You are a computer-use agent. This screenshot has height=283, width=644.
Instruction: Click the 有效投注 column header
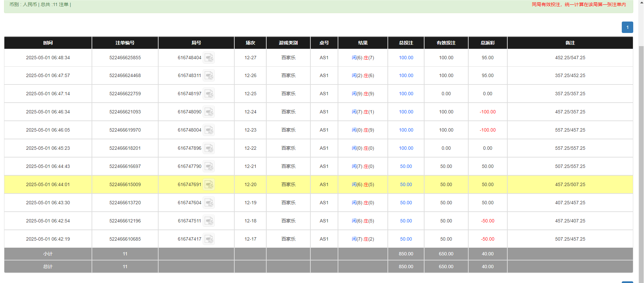tap(446, 43)
